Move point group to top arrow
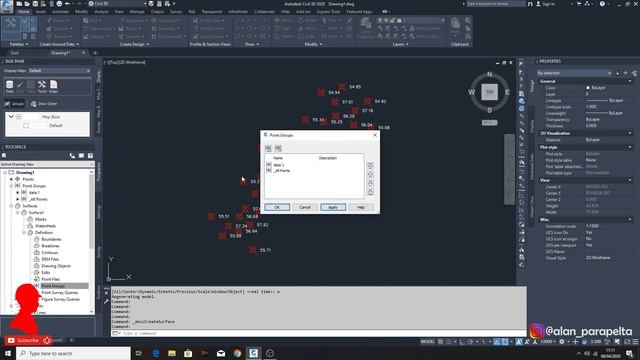640x360 pixels. tap(370, 166)
